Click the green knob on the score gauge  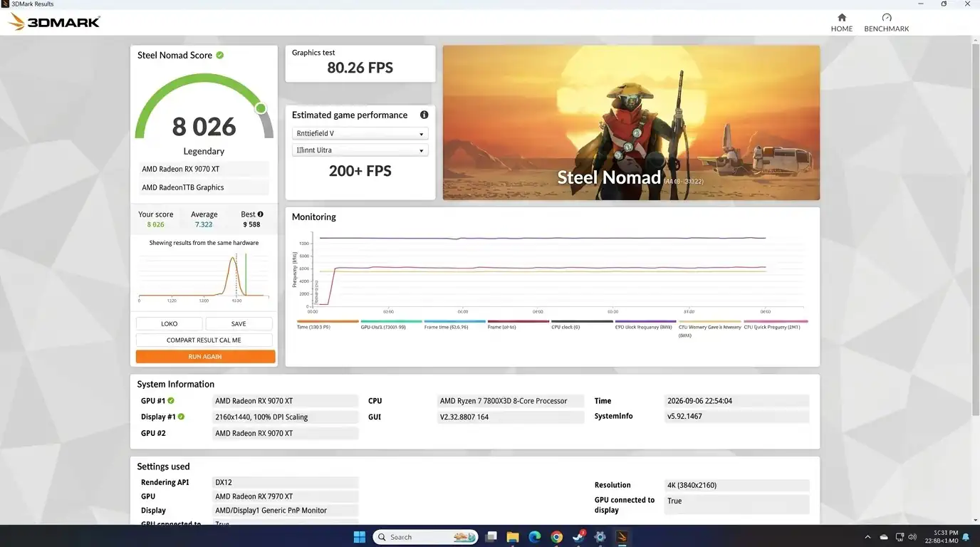pyautogui.click(x=261, y=108)
